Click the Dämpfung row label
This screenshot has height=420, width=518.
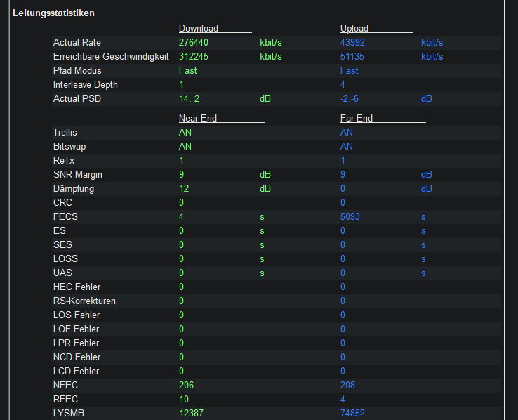[x=74, y=189]
